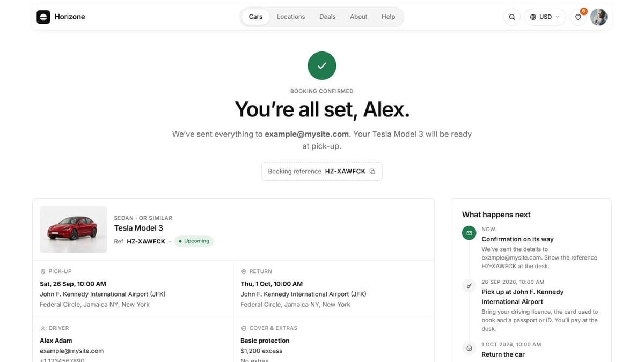This screenshot has height=362, width=644.
Task: Expand the USD currency dropdown
Action: [545, 17]
